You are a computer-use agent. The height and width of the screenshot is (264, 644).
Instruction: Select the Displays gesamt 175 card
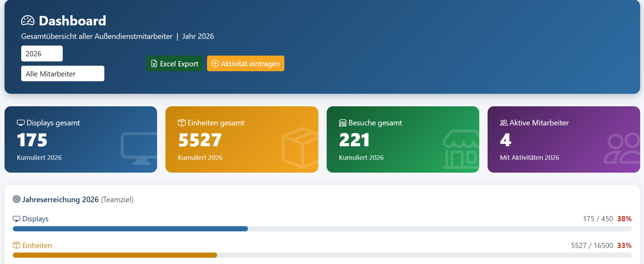point(81,139)
